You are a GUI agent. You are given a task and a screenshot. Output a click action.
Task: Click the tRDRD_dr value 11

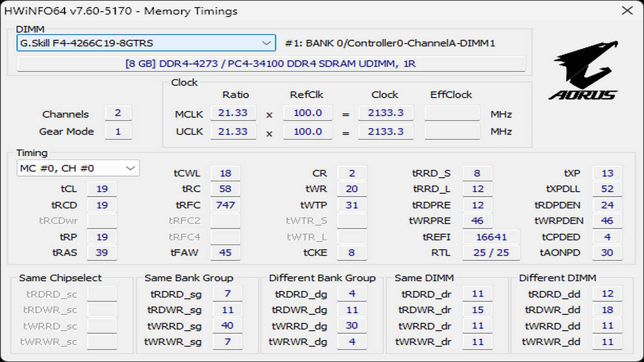pos(477,294)
